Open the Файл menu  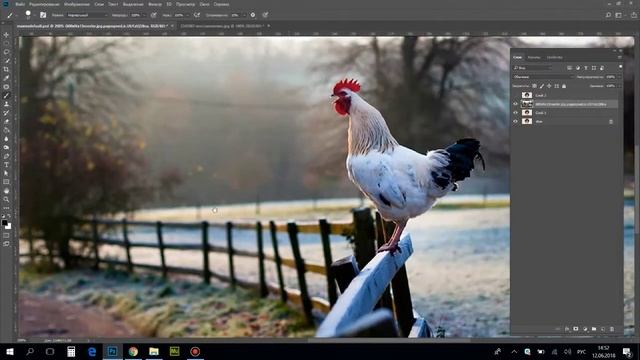(20, 4)
